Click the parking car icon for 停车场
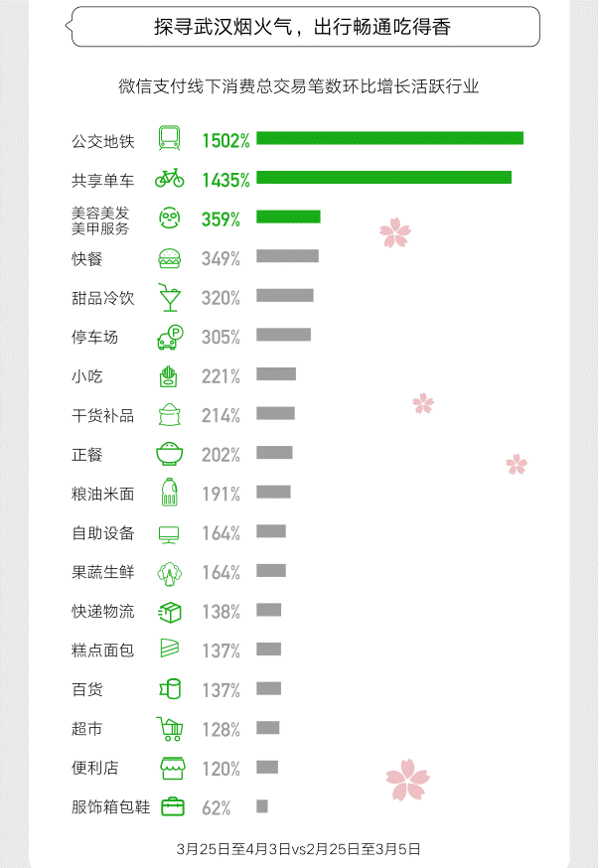The image size is (598, 868). click(169, 337)
